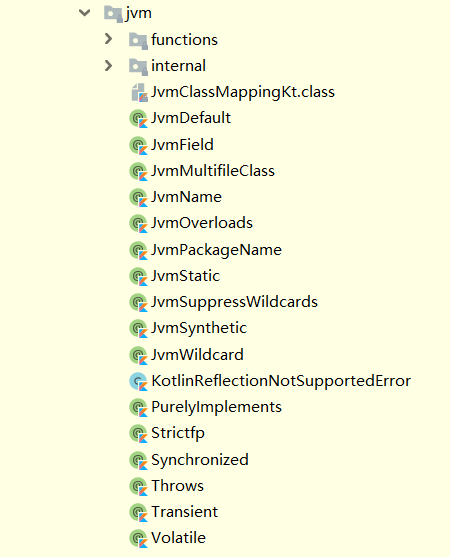The height and width of the screenshot is (557, 450).
Task: Select the JvmSuppressWildcards entry
Action: click(234, 303)
